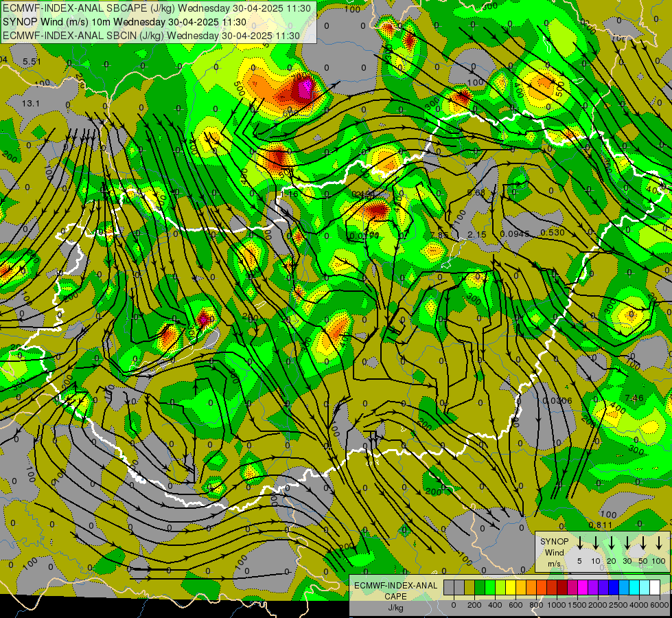
Task: Click the 100 m/s wind arrow in legend
Action: [x=659, y=543]
